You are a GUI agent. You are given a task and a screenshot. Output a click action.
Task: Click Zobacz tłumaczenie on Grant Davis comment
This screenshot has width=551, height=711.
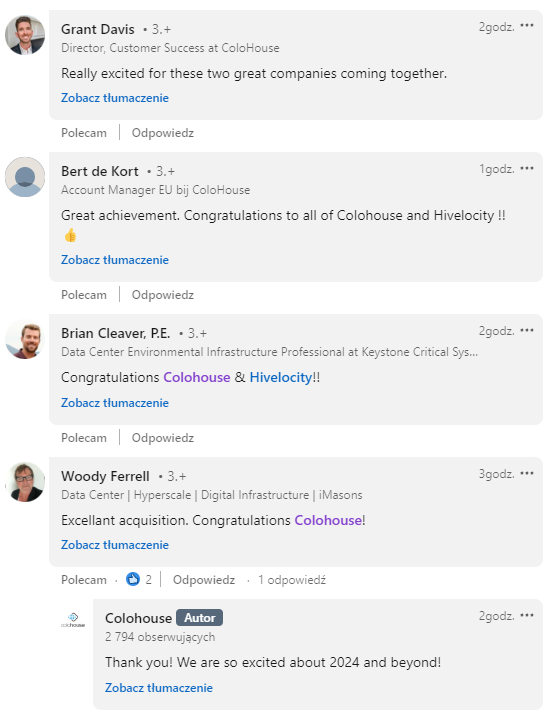click(115, 98)
